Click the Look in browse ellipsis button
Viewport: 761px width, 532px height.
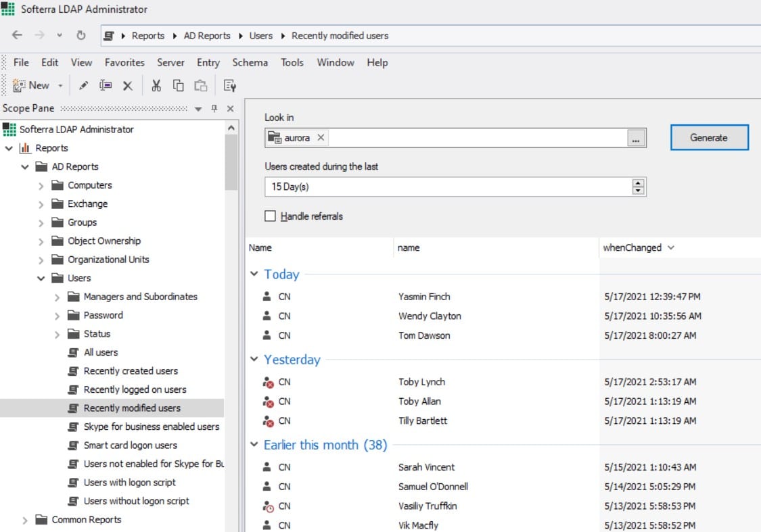(x=636, y=139)
